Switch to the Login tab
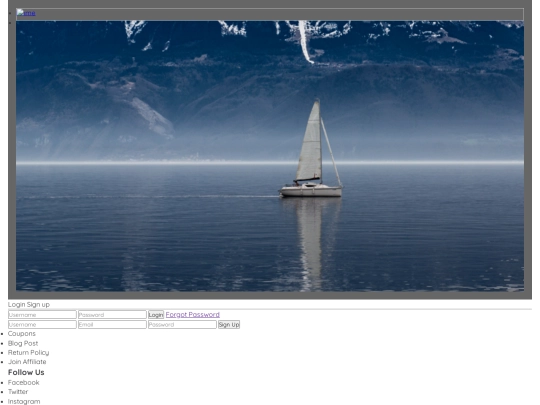Viewport: 540px width, 405px height. tap(17, 304)
